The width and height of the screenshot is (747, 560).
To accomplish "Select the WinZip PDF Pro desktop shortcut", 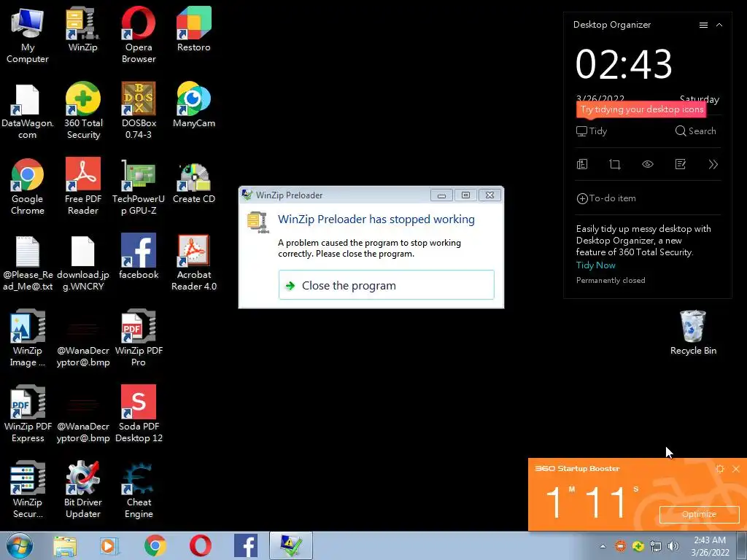I will (x=139, y=338).
